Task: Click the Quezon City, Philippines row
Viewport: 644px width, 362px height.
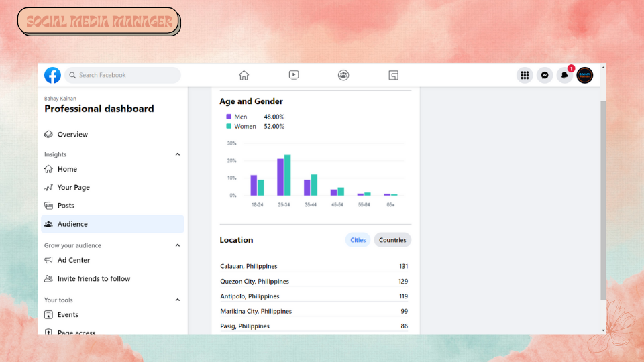Action: click(315, 281)
